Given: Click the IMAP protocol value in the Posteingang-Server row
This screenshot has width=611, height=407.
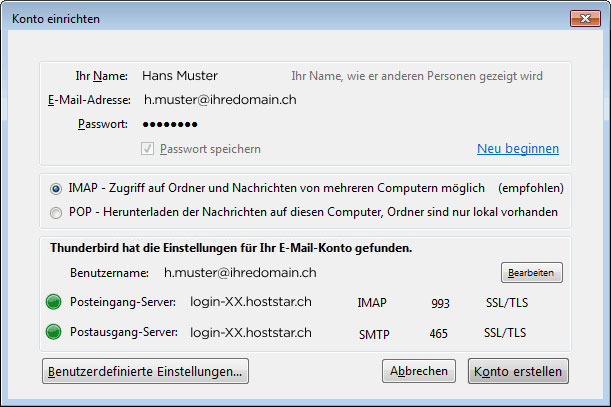Looking at the screenshot, I should pos(372,303).
